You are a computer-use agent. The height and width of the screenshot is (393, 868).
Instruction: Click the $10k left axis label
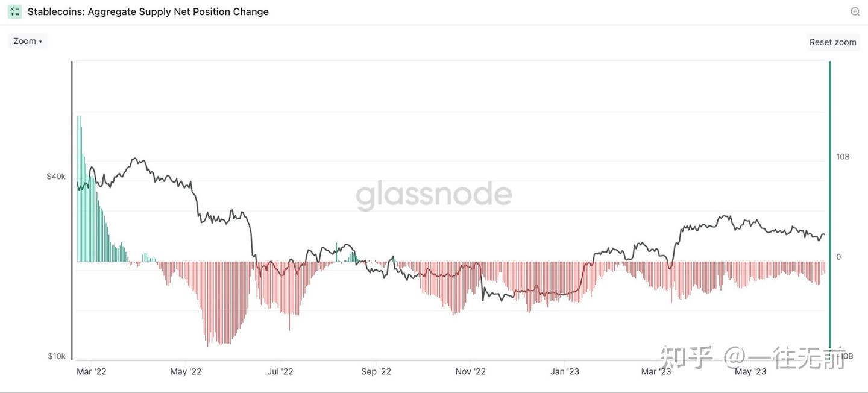56,356
